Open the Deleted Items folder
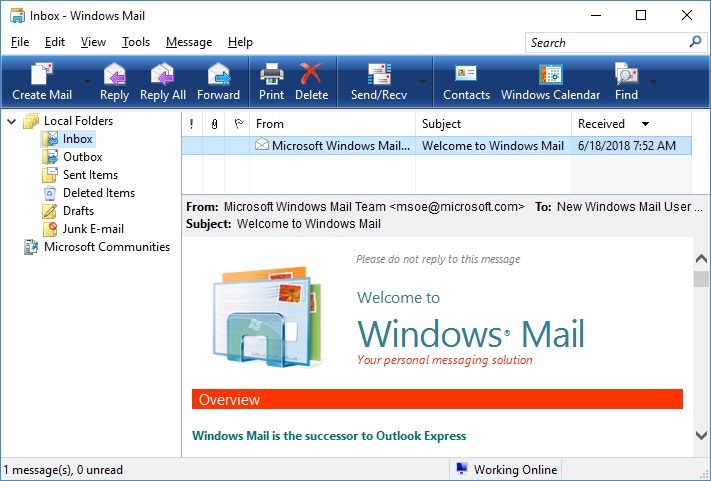Screen dimensions: 711x481 (99, 193)
